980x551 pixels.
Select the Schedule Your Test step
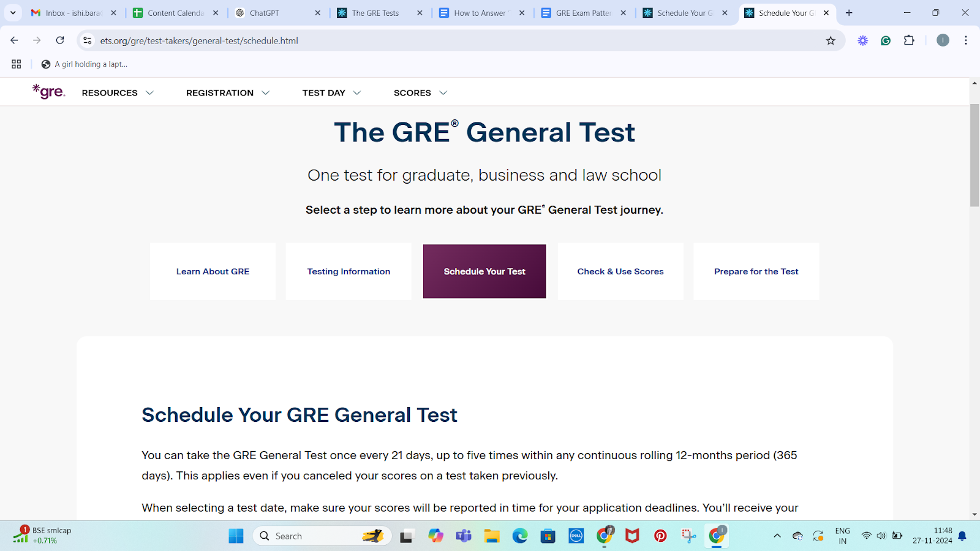[x=484, y=271]
